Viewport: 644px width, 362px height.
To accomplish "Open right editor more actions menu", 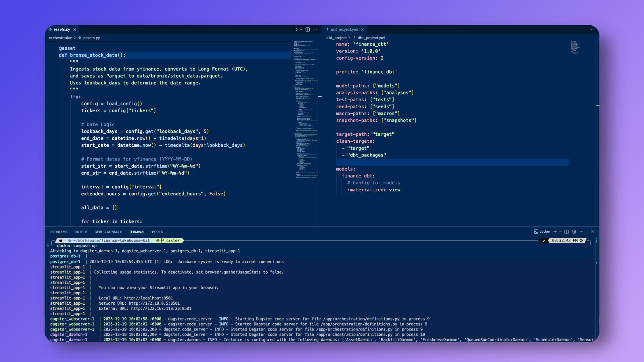I will click(593, 29).
